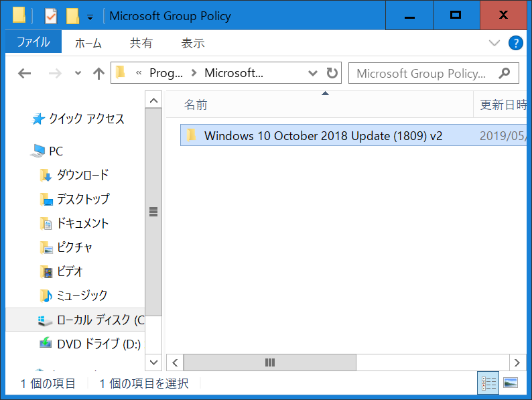The image size is (532, 400).
Task: Click the search magnifier icon
Action: 505,73
